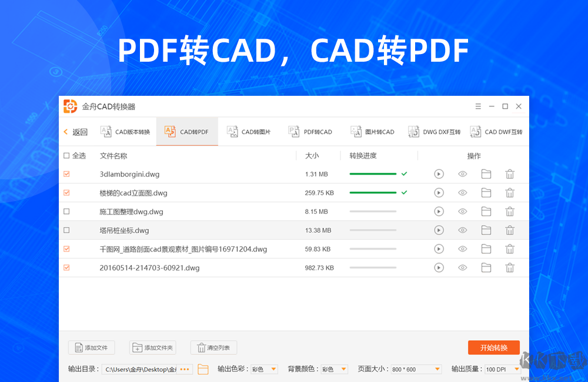Expand the 输出质量 quality dropdown
This screenshot has width=588, height=382.
(x=503, y=368)
